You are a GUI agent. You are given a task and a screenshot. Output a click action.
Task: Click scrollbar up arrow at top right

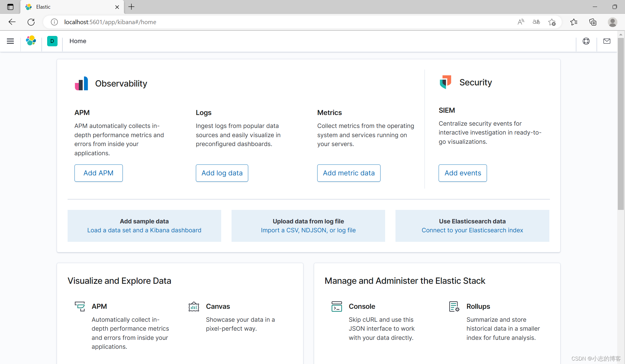pyautogui.click(x=621, y=35)
